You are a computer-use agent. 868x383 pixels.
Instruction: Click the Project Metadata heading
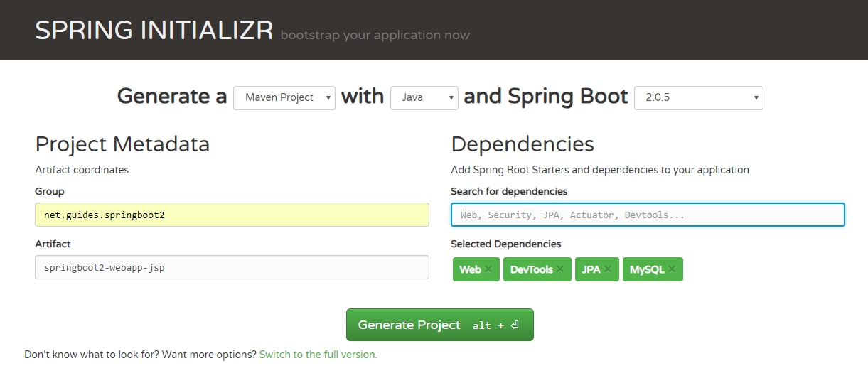pos(122,144)
